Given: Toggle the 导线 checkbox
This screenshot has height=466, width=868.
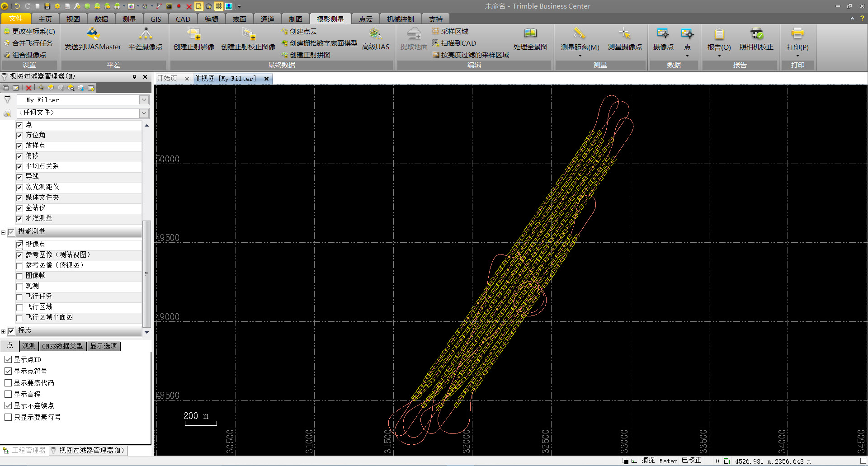Looking at the screenshot, I should click(x=19, y=177).
